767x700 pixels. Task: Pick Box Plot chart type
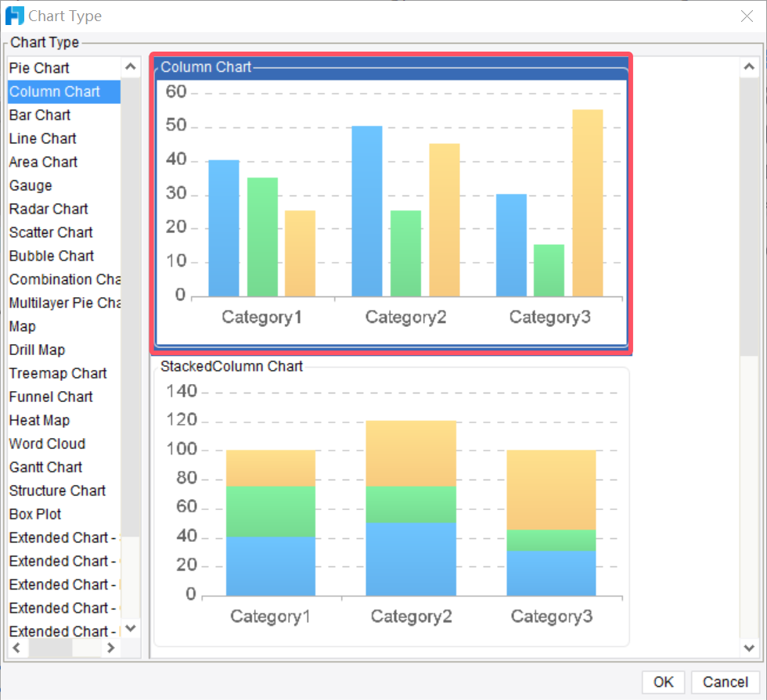point(64,514)
